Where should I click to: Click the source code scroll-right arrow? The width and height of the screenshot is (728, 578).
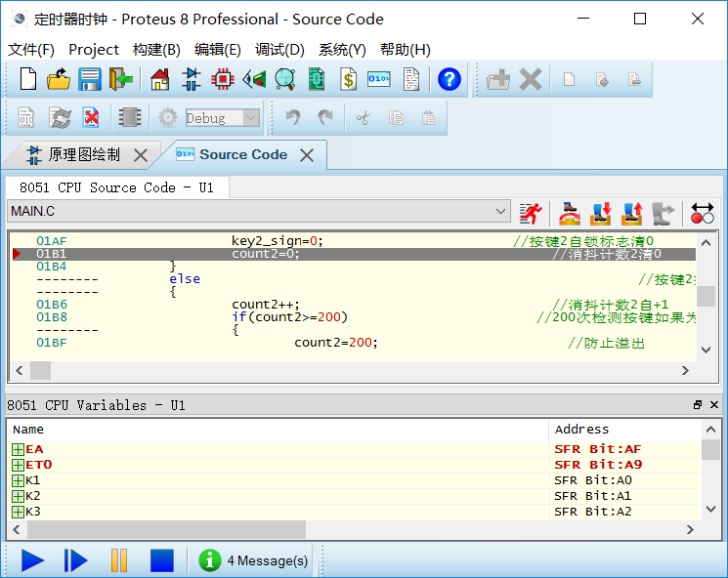pos(685,371)
